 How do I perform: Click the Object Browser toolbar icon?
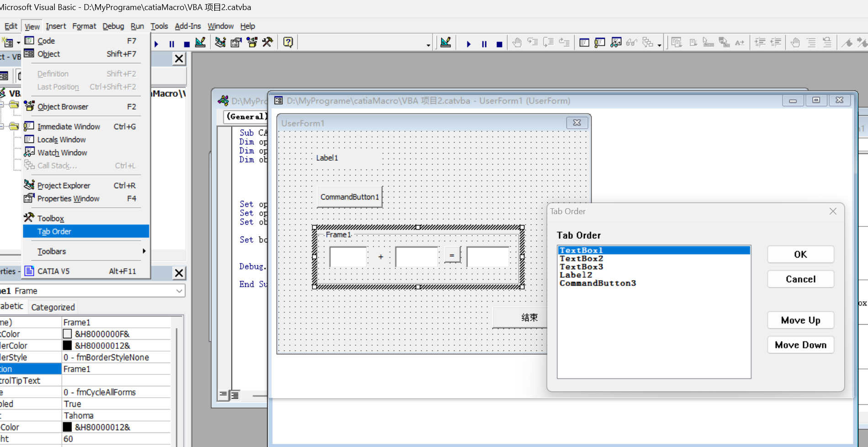click(x=252, y=42)
